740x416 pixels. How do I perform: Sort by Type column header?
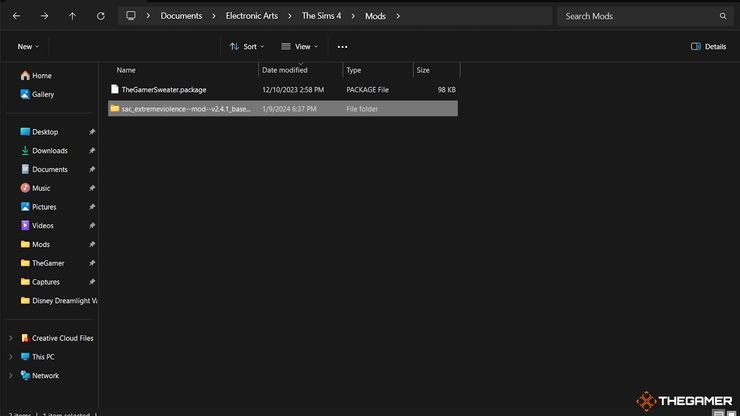tap(353, 70)
